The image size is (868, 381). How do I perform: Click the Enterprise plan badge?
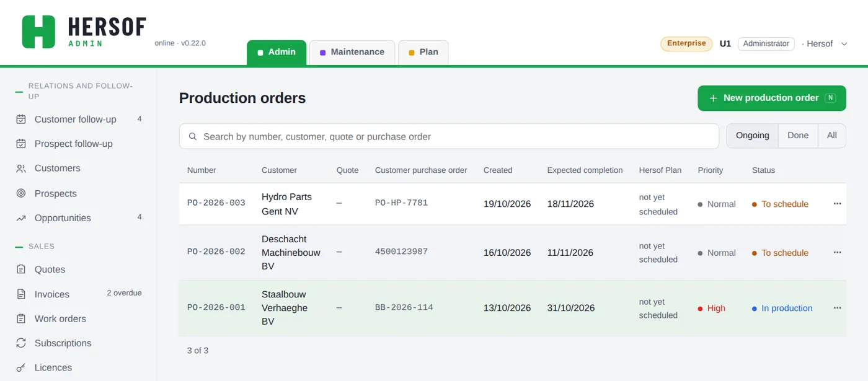[686, 43]
